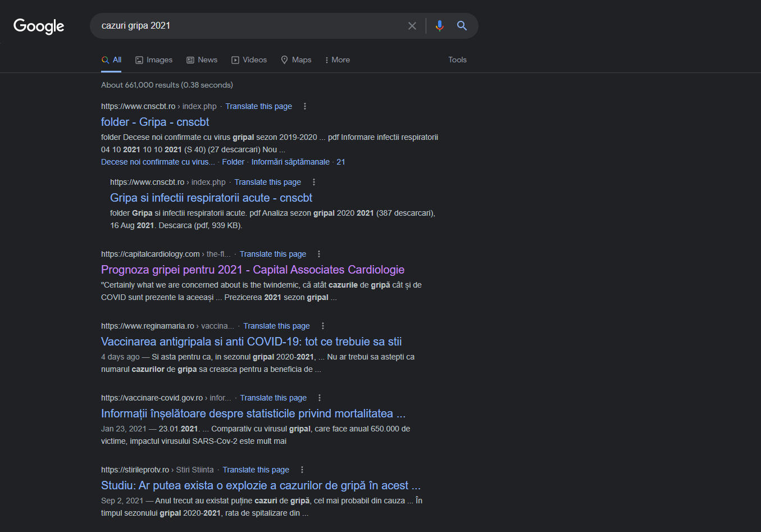Open three-dot options for stirileprotv.ro result
Viewport: 761px width, 532px height.
tap(302, 470)
